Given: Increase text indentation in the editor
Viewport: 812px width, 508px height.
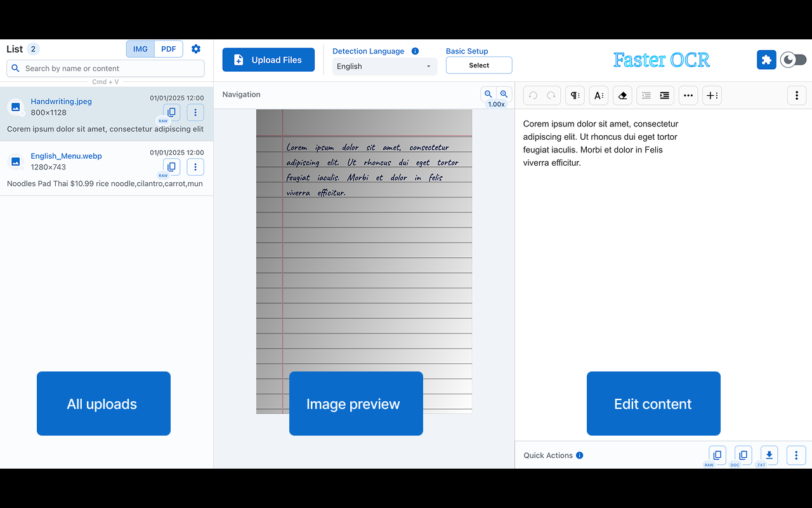Looking at the screenshot, I should [664, 95].
